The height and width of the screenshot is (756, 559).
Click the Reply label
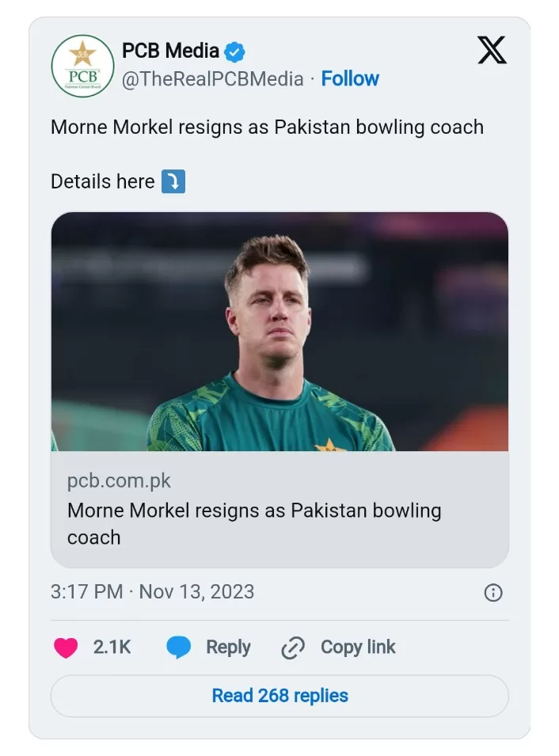pos(228,648)
